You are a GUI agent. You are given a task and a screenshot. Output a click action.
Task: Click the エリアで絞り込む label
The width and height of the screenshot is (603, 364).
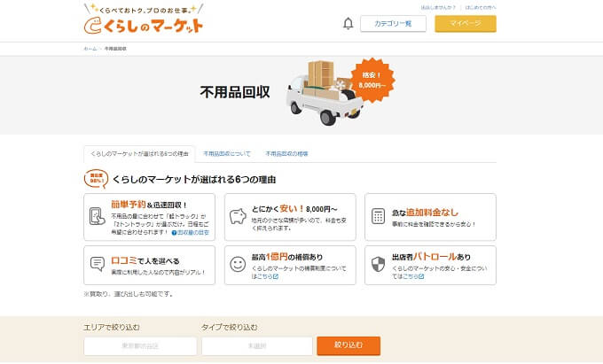tap(112, 327)
